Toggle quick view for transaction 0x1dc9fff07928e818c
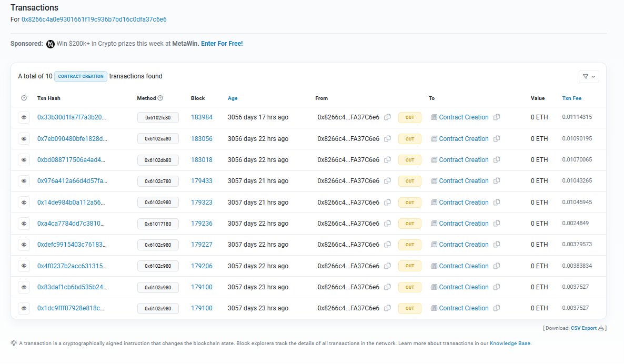The image size is (624, 364). tap(24, 308)
